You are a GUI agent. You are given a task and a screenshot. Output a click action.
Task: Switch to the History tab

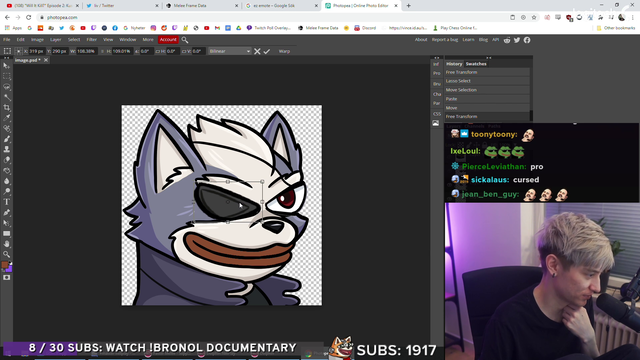pyautogui.click(x=454, y=64)
